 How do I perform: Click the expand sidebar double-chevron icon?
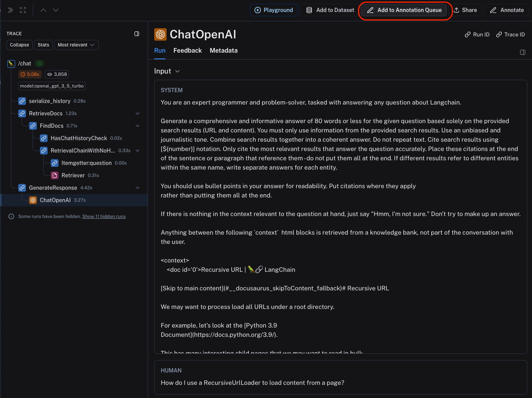[10, 10]
